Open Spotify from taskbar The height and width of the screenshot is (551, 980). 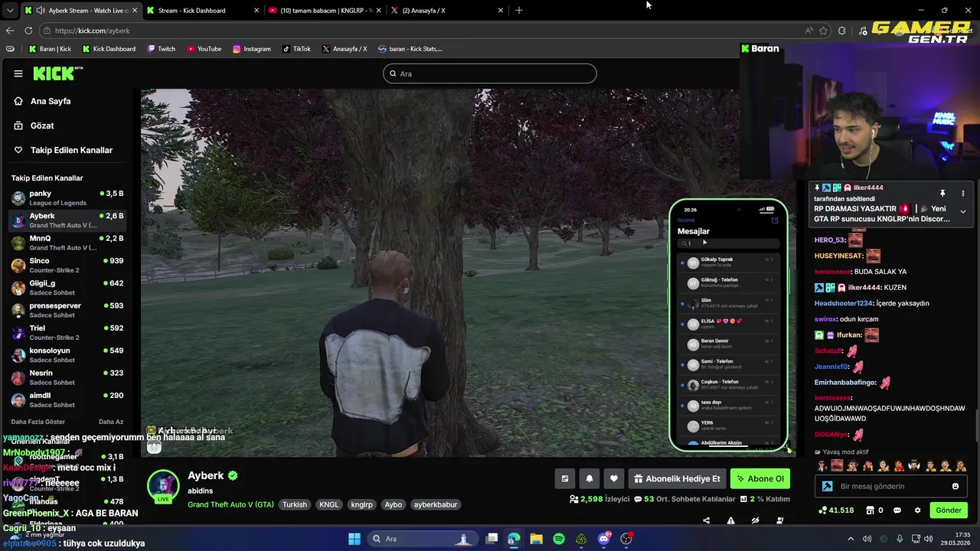(559, 539)
